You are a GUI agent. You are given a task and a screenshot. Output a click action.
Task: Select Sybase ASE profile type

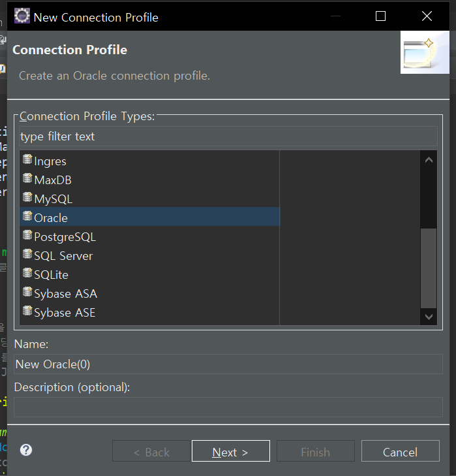(x=149, y=313)
